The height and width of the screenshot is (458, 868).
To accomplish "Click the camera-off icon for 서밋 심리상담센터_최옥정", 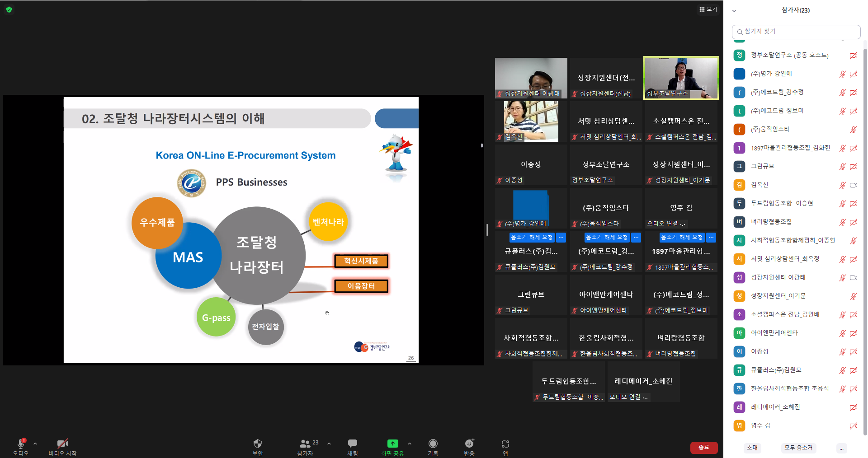I will point(854,259).
